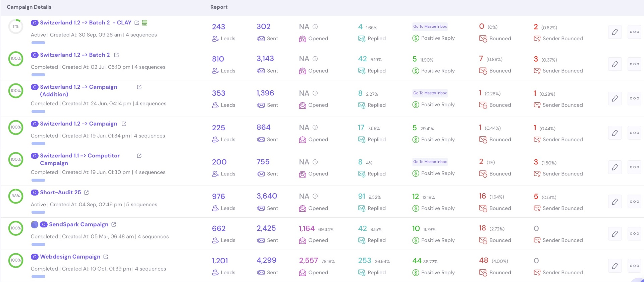Viewport: 644px width, 282px height.
Task: Open the three-dot menu for SendSpark Campaign
Action: 634,234
